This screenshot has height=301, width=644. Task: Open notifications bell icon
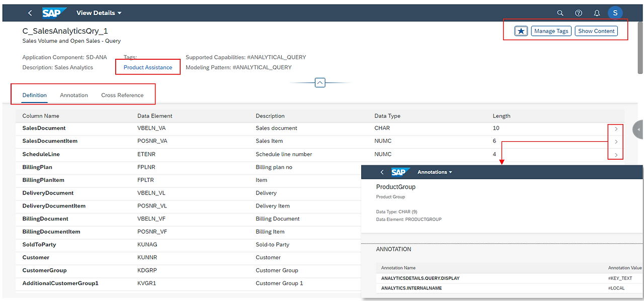coord(597,13)
